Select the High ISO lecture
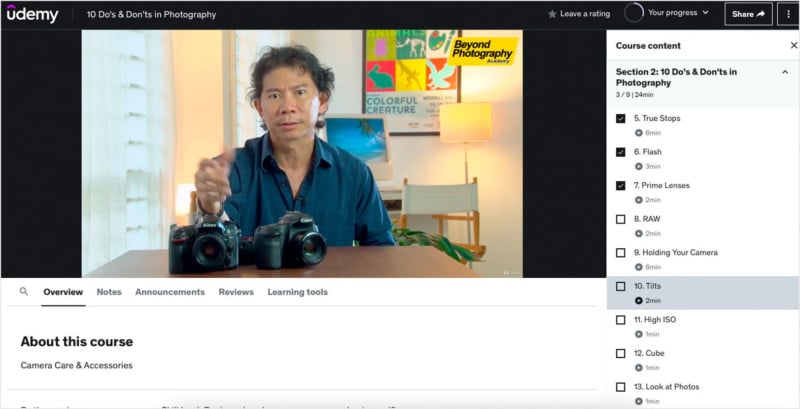The image size is (800, 409). pyautogui.click(x=660, y=320)
